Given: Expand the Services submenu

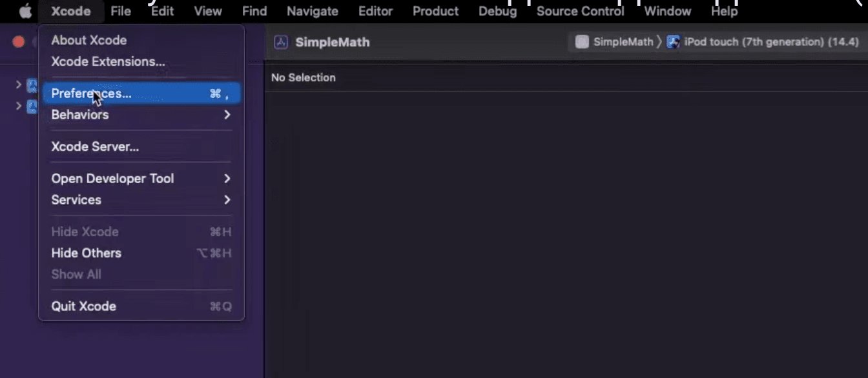Looking at the screenshot, I should (x=76, y=199).
